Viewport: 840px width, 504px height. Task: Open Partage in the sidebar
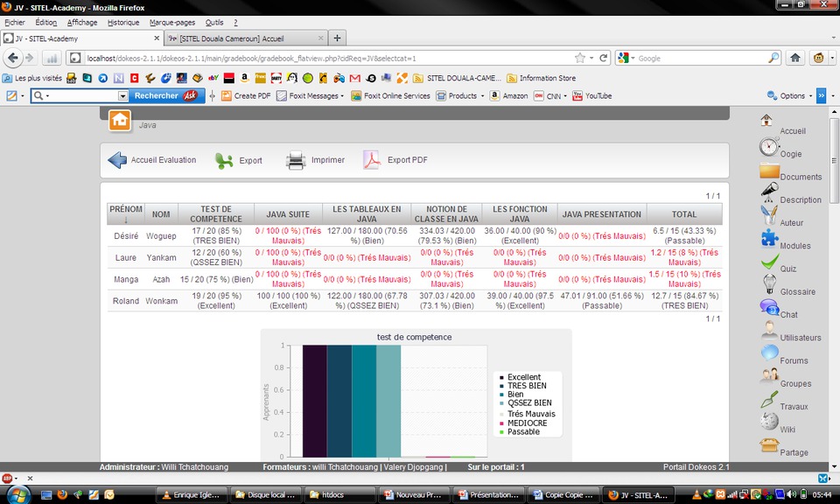coord(794,453)
